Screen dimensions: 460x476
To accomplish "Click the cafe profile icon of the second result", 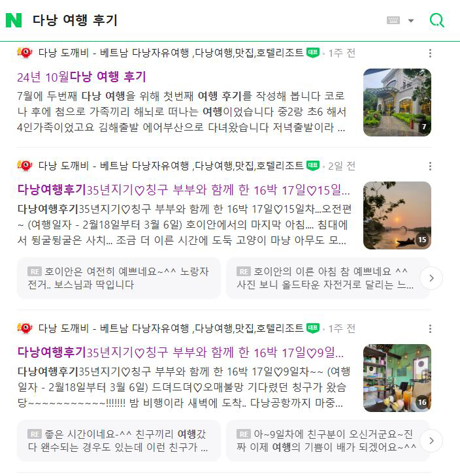I will click(x=25, y=166).
